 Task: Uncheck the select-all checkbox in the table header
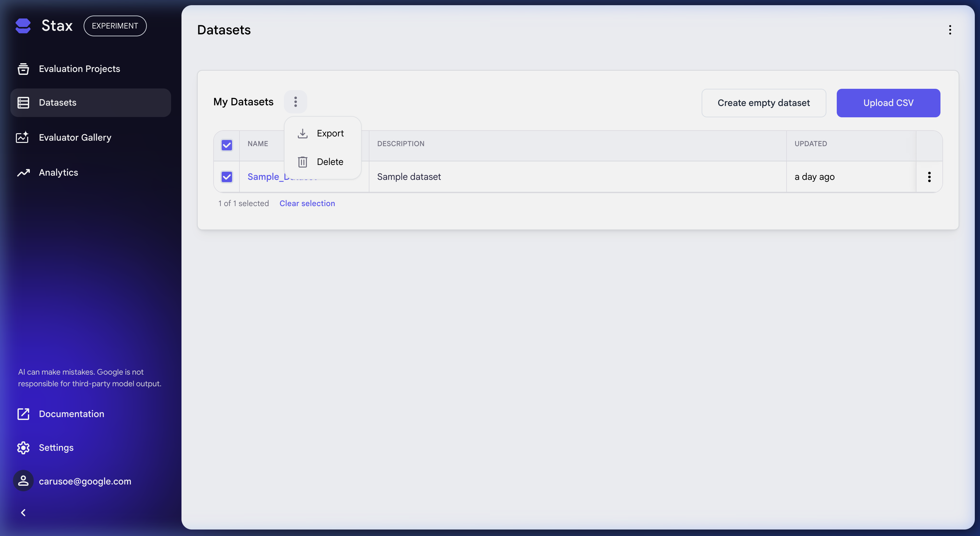(x=226, y=145)
